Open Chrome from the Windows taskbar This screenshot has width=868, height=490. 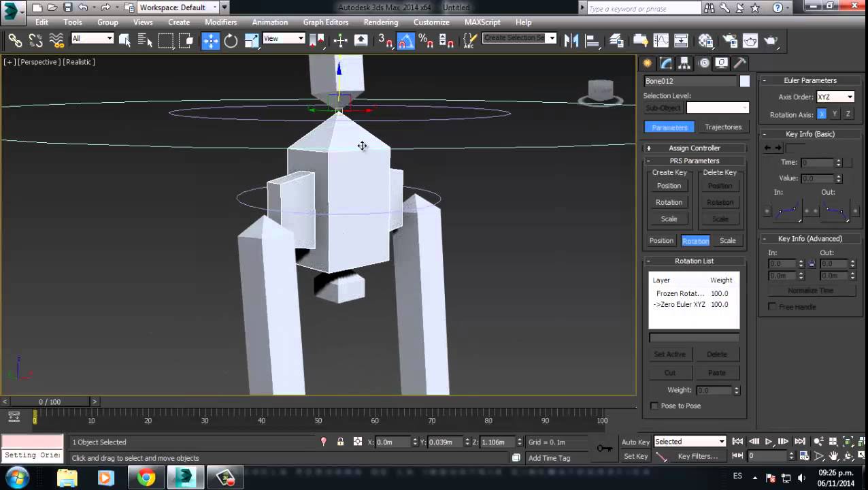pos(146,478)
